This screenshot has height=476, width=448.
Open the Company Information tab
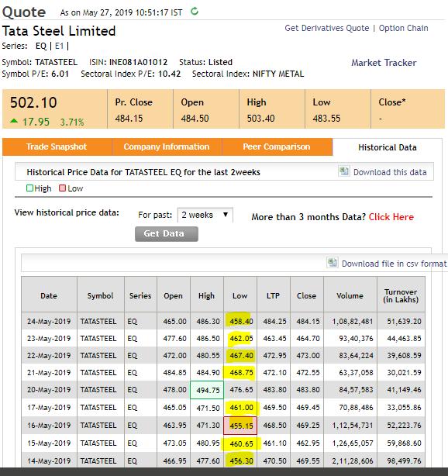tap(167, 147)
